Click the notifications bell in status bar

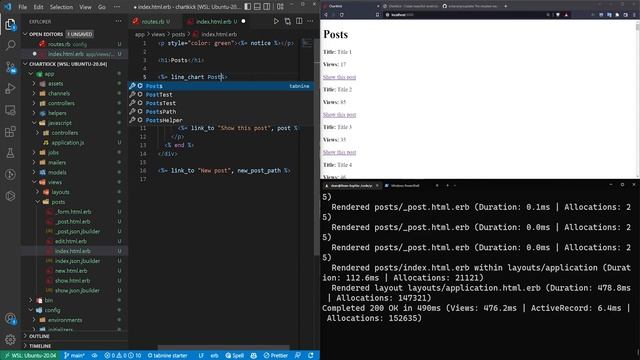point(311,356)
